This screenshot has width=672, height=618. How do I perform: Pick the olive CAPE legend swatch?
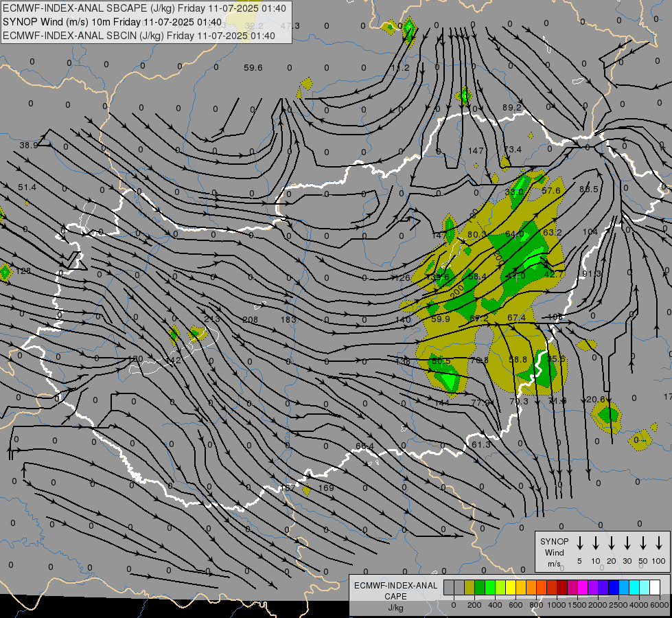coord(470,587)
